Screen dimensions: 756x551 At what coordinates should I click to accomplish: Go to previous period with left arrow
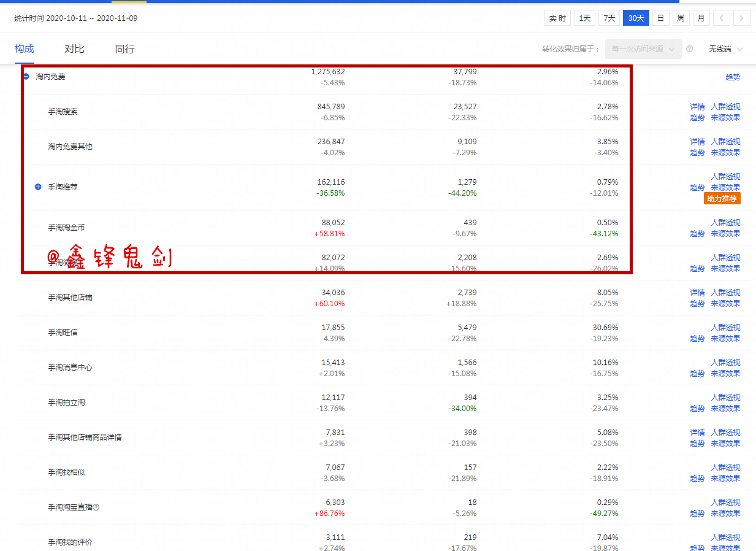721,18
